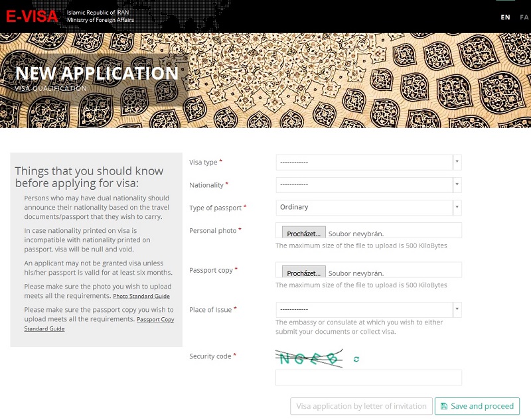Image resolution: width=531 pixels, height=420 pixels.
Task: Open the Nationality dropdown
Action: 368,184
